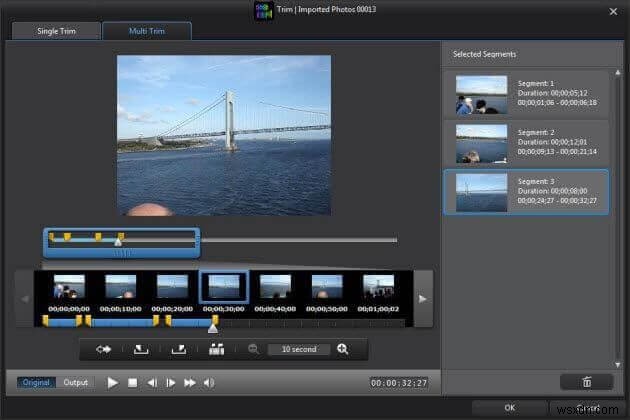Step to next frame
The height and width of the screenshot is (420, 630).
click(170, 383)
